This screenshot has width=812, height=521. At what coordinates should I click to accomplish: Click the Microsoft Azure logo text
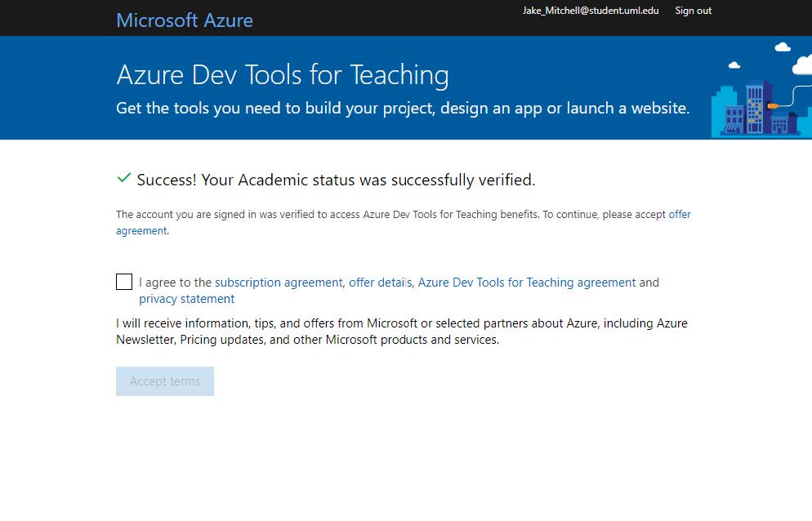tap(185, 20)
